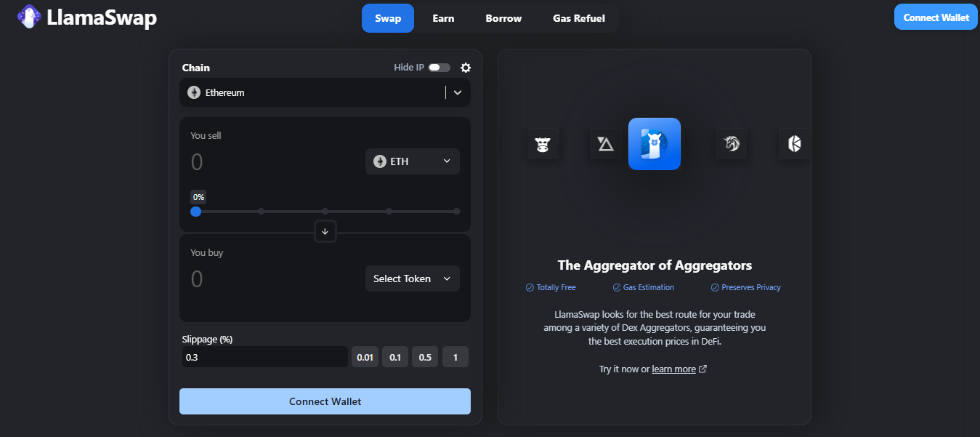
Task: Click the Gas Estimation label
Action: click(649, 288)
